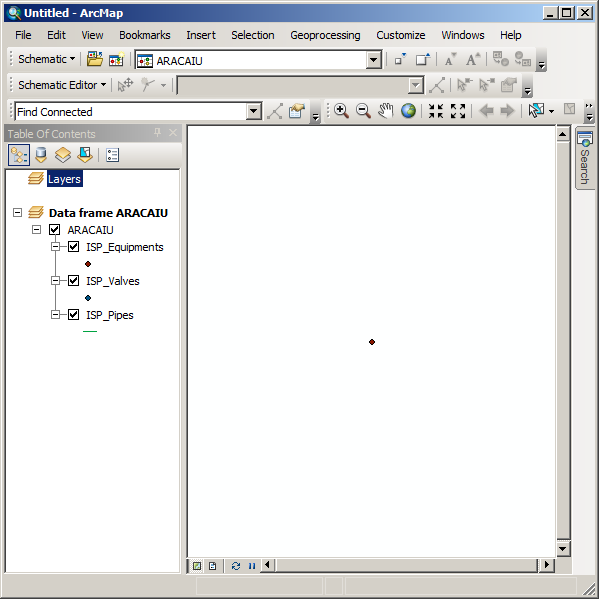The height and width of the screenshot is (599, 599).
Task: Collapse the ARACAIU layer tree node
Action: [36, 230]
